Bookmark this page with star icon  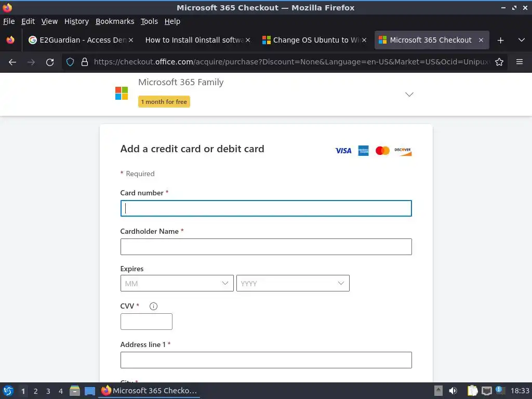click(x=499, y=62)
